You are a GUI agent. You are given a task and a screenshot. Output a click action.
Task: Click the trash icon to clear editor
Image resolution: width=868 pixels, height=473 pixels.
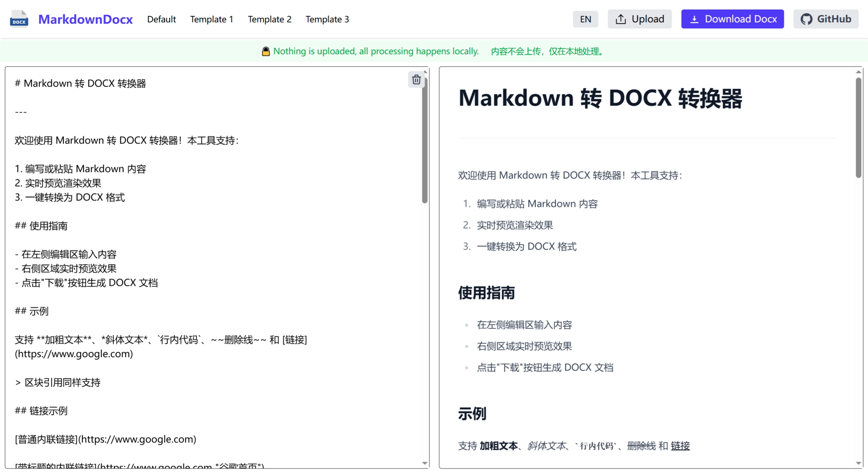pyautogui.click(x=416, y=79)
